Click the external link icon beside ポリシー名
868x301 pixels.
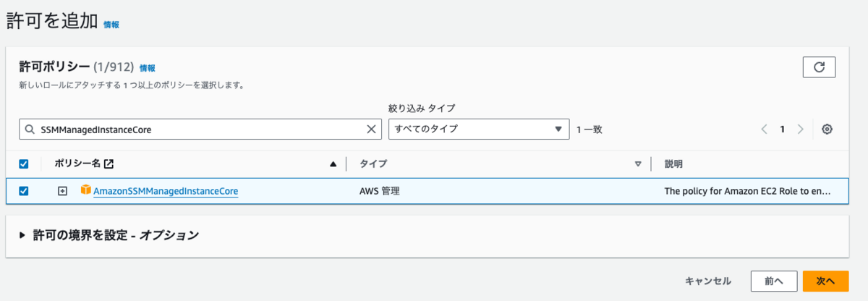click(109, 164)
